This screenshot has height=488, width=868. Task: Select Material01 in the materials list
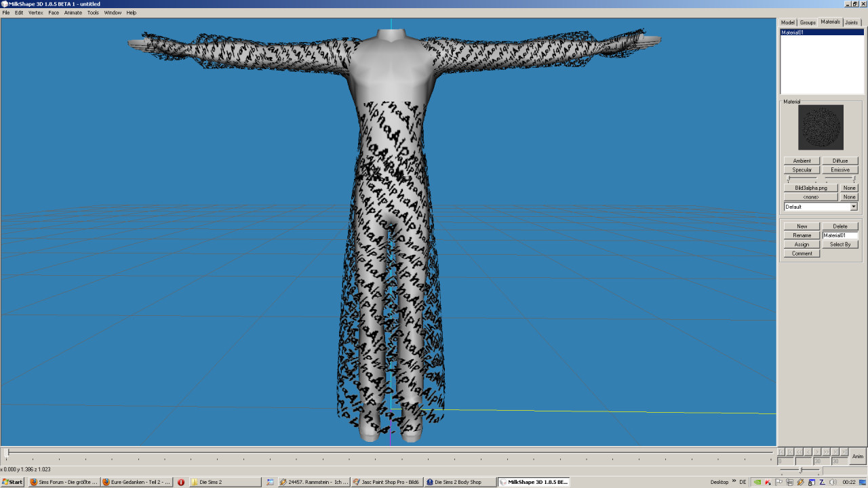tap(822, 33)
